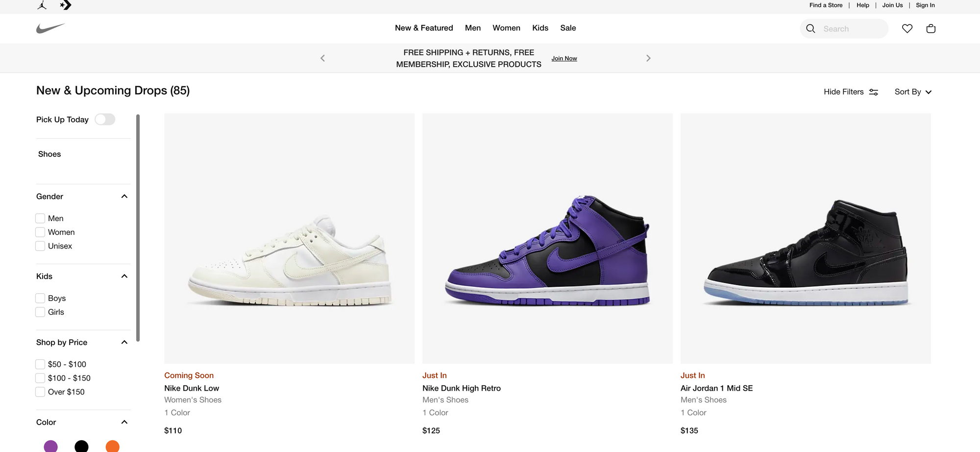Select the purple color swatch filter
The image size is (980, 452).
click(51, 446)
